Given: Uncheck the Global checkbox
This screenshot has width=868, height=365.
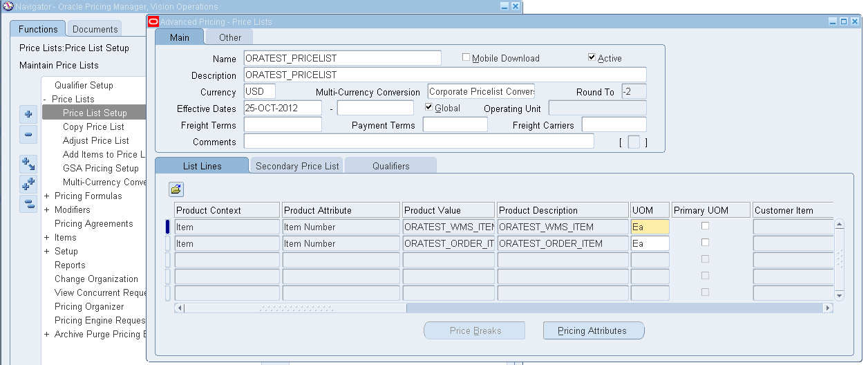Looking at the screenshot, I should point(429,107).
